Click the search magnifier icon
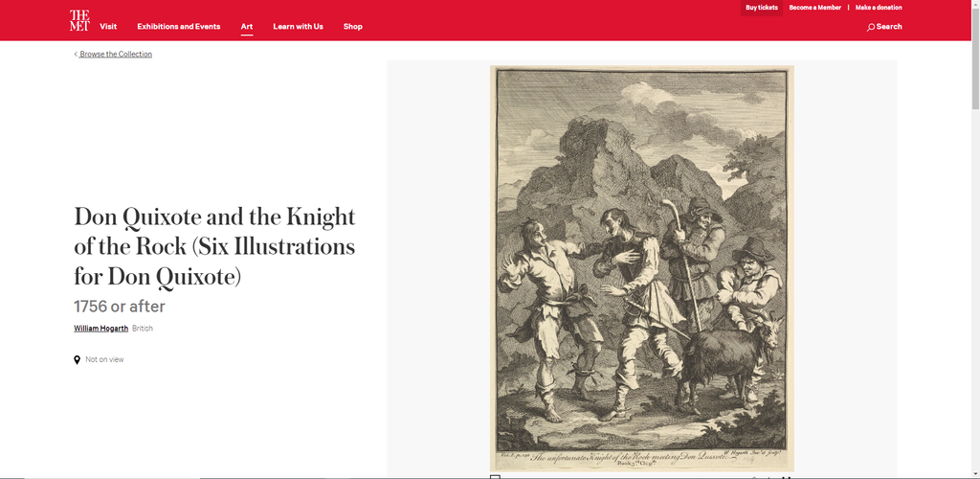 click(x=871, y=27)
